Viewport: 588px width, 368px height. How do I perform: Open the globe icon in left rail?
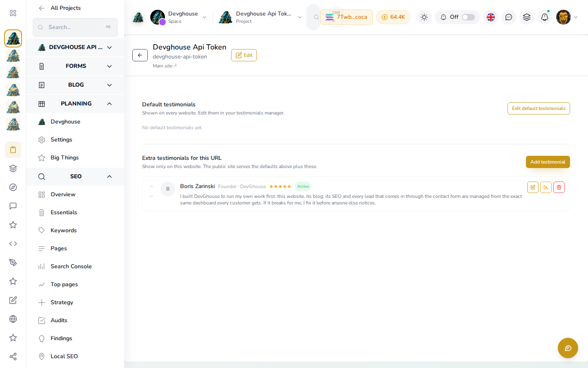(13, 319)
